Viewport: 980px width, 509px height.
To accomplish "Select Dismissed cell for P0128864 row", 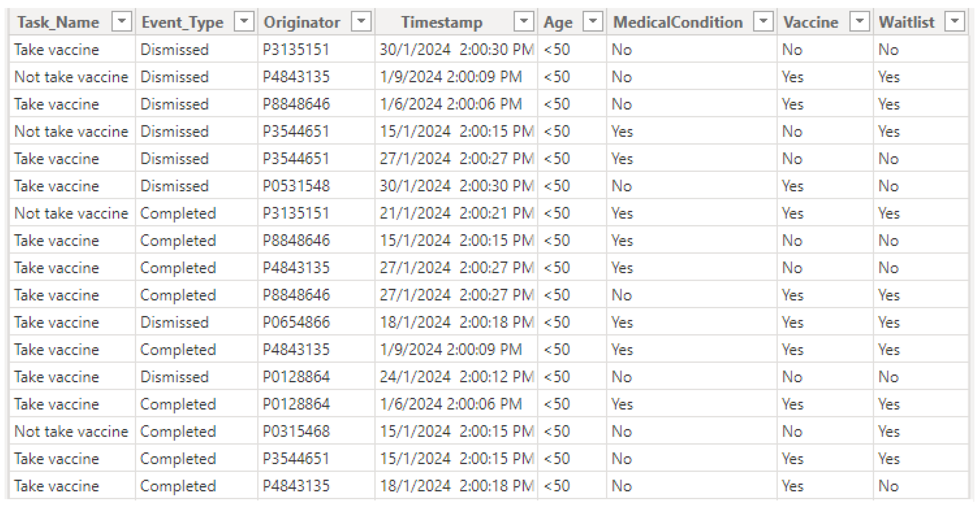I will (x=196, y=376).
